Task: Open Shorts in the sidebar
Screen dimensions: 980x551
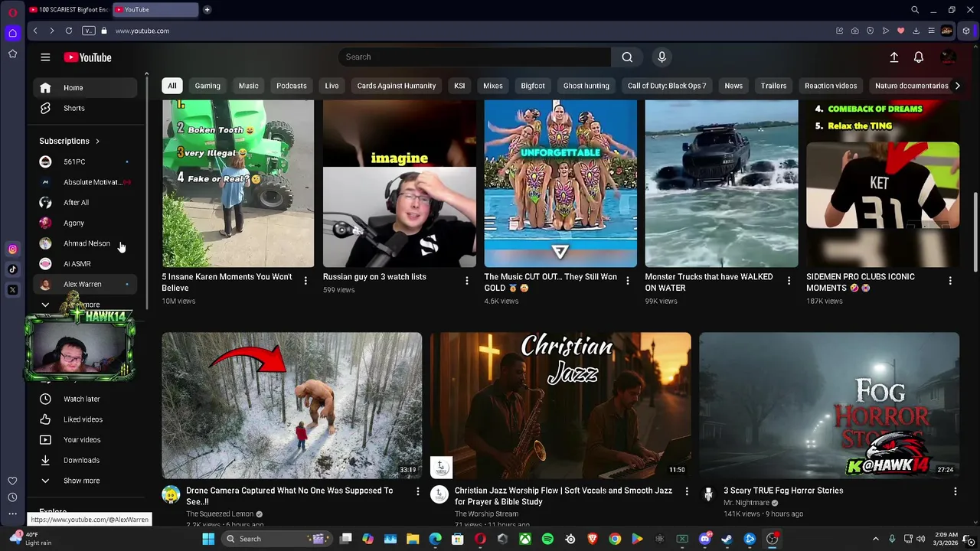Action: point(85,109)
